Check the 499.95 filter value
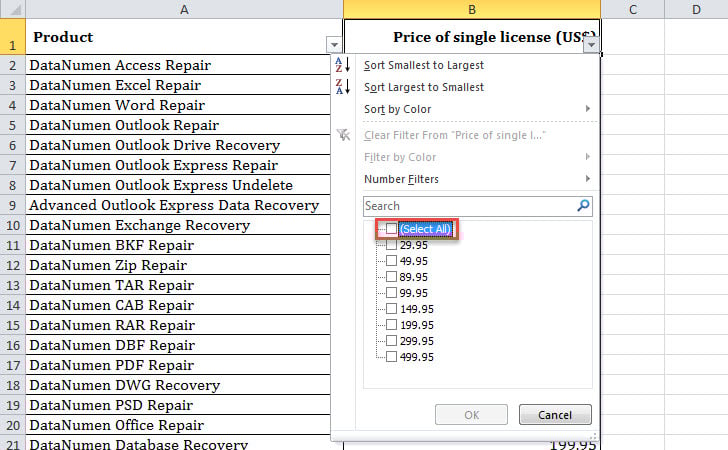728x450 pixels. (x=391, y=357)
